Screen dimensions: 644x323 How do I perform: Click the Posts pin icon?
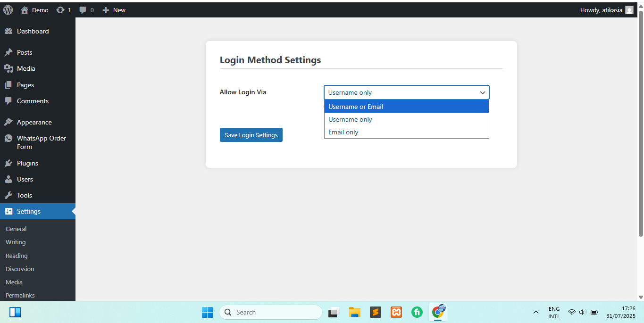(x=8, y=52)
